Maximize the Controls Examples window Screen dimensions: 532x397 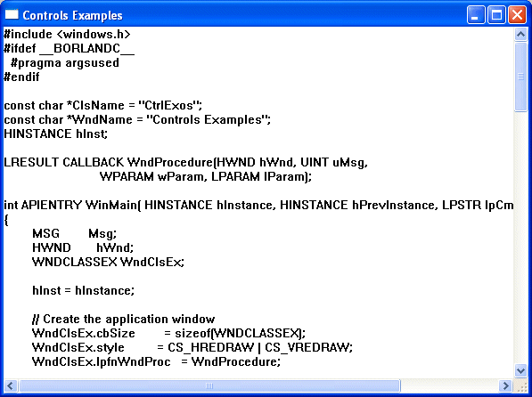(x=496, y=15)
